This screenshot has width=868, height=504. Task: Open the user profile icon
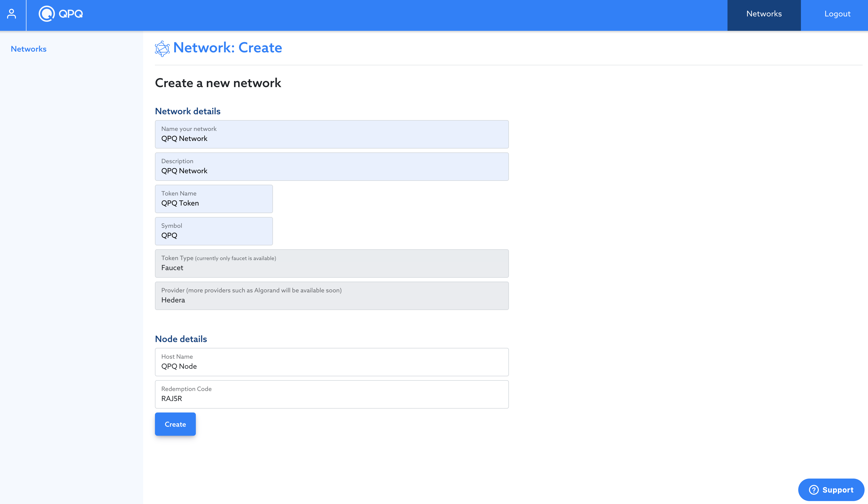11,14
